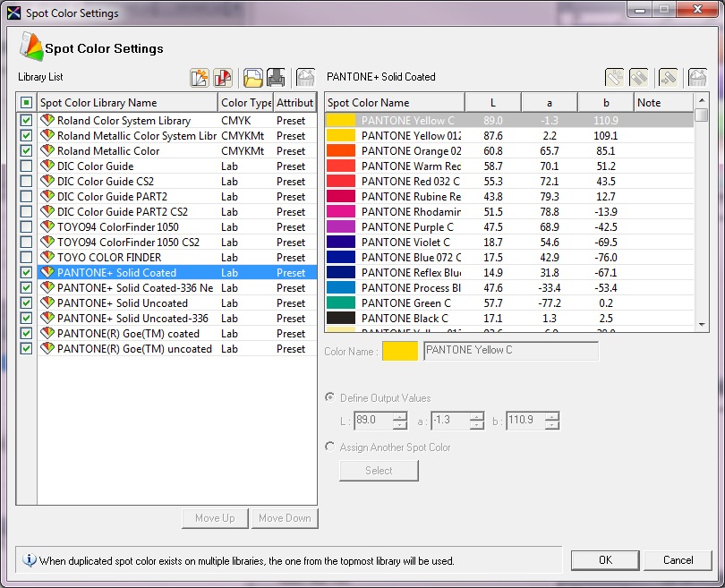725x588 pixels.
Task: Click the PANTONE+ Solid Uncoated library icon
Action: pos(47,303)
